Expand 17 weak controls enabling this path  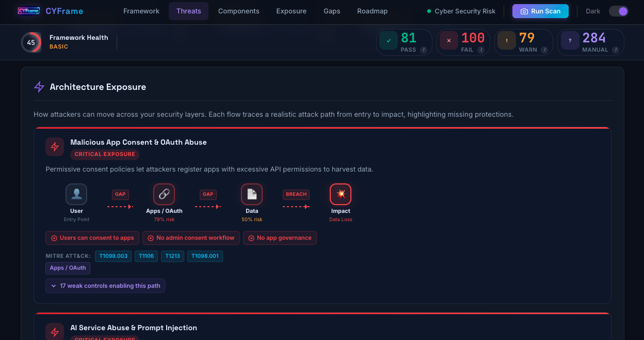pyautogui.click(x=105, y=286)
